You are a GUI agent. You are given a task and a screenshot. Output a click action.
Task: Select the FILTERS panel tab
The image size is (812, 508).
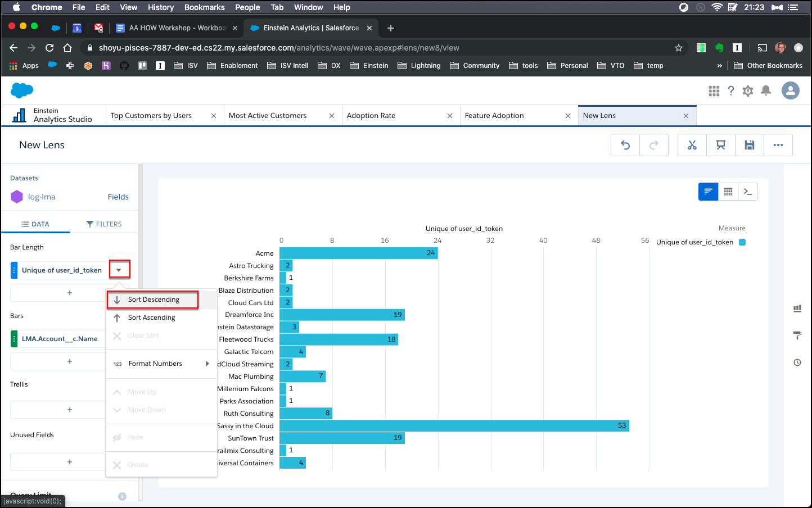point(104,224)
